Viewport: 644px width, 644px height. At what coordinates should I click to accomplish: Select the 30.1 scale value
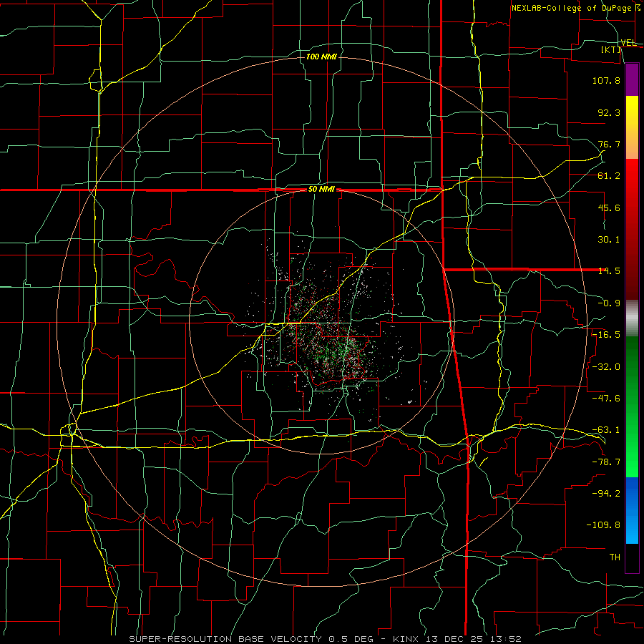point(609,240)
